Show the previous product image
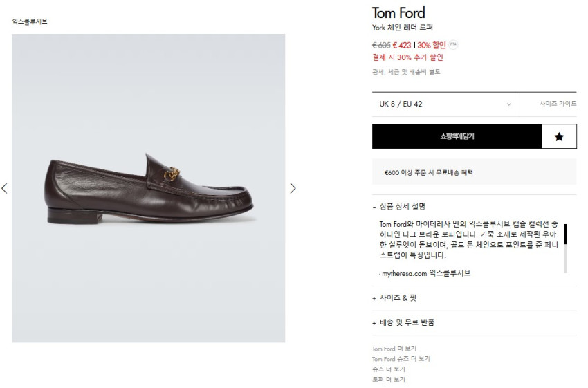The height and width of the screenshot is (388, 588). 5,188
